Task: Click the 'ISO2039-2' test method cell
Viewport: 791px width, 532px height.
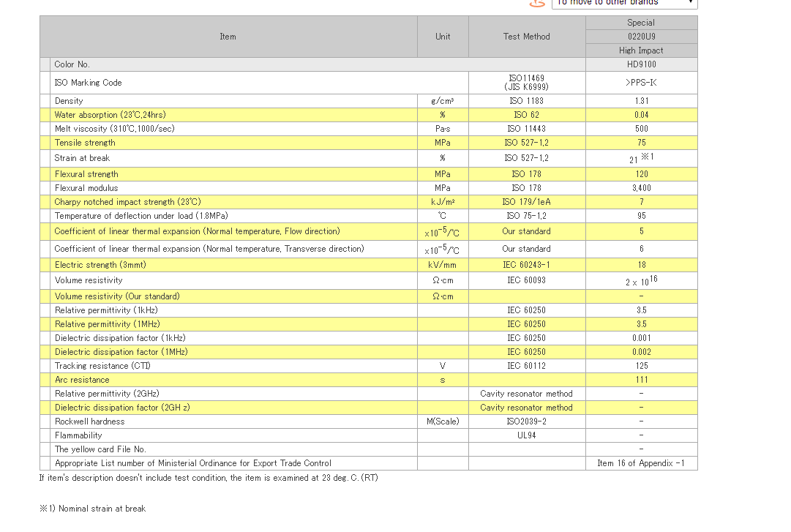Action: (527, 422)
